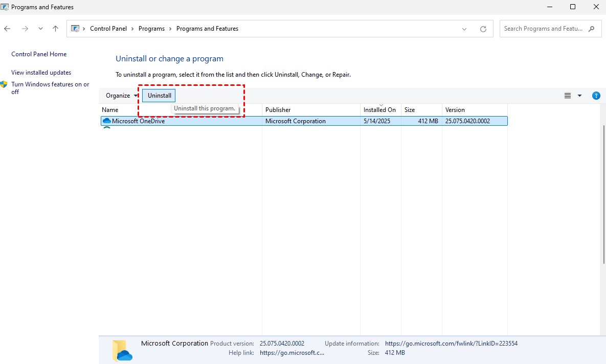The width and height of the screenshot is (606, 364).
Task: Expand the address bar history dropdown
Action: pyautogui.click(x=464, y=29)
